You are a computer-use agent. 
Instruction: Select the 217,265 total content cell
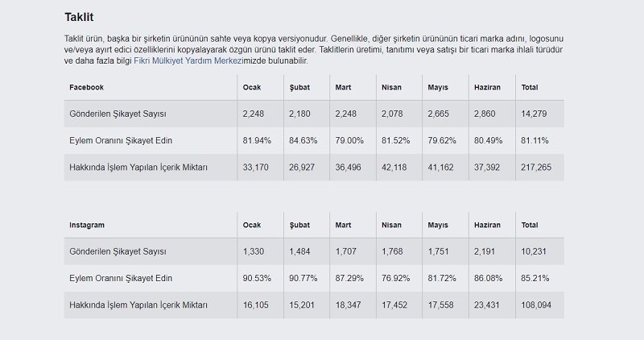(537, 167)
